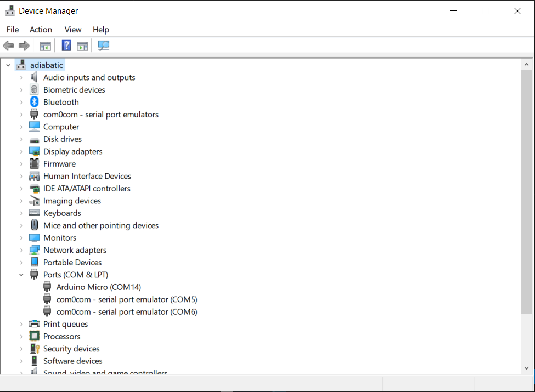
Task: Open the Help menu
Action: coord(101,30)
